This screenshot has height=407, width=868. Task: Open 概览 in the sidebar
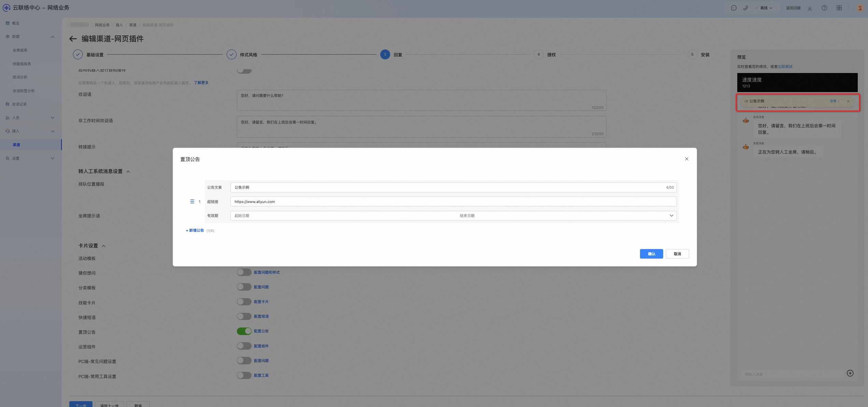[16, 23]
